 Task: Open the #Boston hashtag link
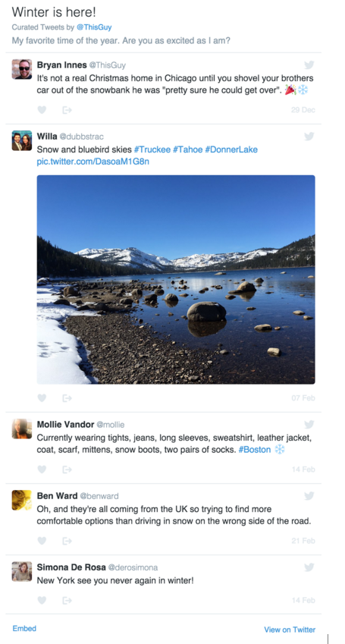click(255, 450)
